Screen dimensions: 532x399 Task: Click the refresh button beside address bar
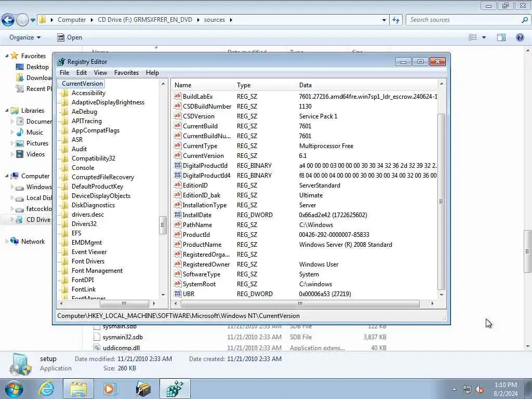click(396, 20)
